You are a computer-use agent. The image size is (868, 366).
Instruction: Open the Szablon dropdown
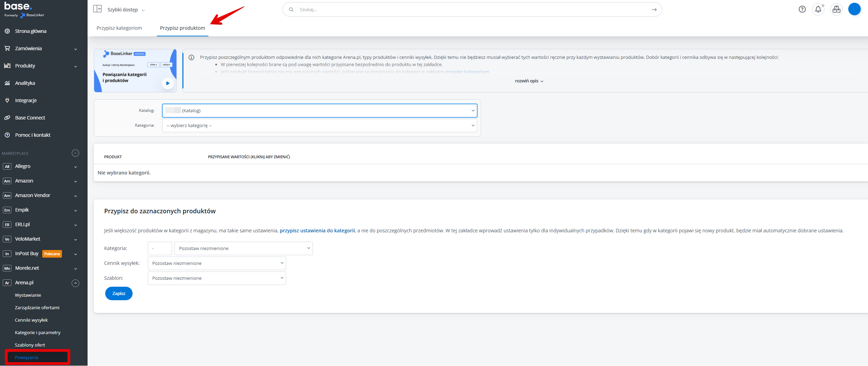coord(217,278)
